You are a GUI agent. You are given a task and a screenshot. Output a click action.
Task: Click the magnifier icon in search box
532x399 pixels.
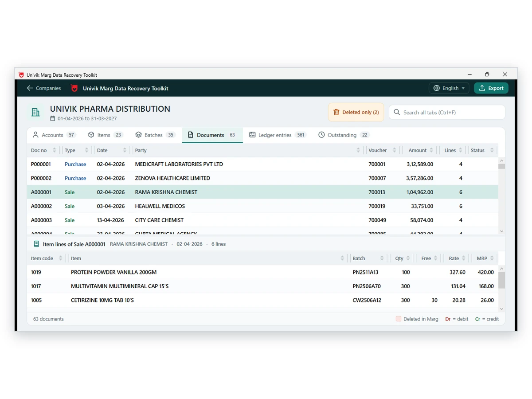click(x=397, y=112)
